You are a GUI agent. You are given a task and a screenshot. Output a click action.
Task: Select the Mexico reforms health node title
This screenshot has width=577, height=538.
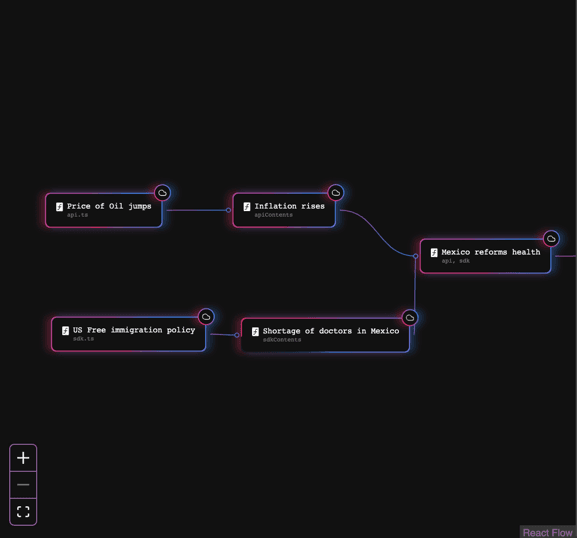(491, 252)
